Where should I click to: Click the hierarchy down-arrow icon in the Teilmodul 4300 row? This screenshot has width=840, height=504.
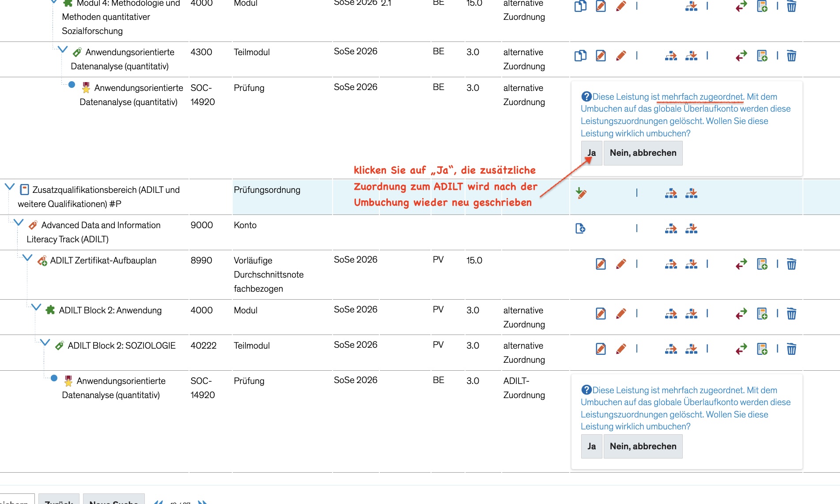[x=691, y=56]
